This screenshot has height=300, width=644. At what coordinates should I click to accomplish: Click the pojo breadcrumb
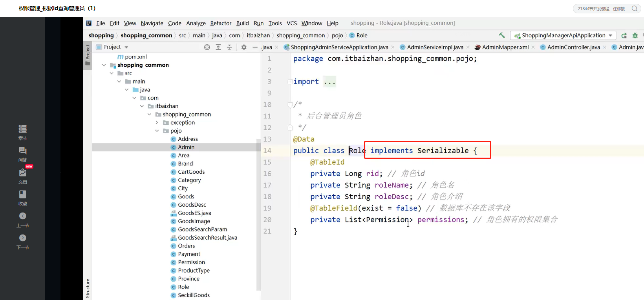(x=337, y=35)
